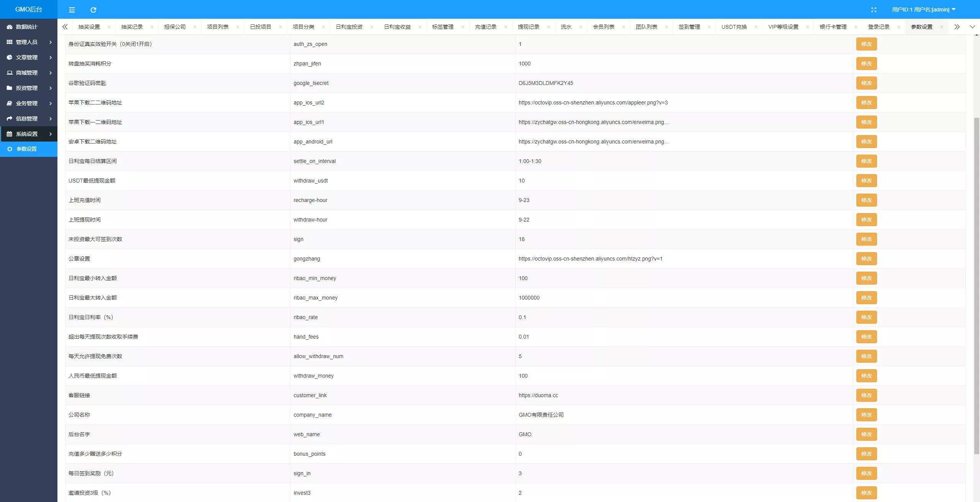Image resolution: width=980 pixels, height=502 pixels.
Task: Open 数据统计 dashboard in sidebar
Action: pos(29,27)
